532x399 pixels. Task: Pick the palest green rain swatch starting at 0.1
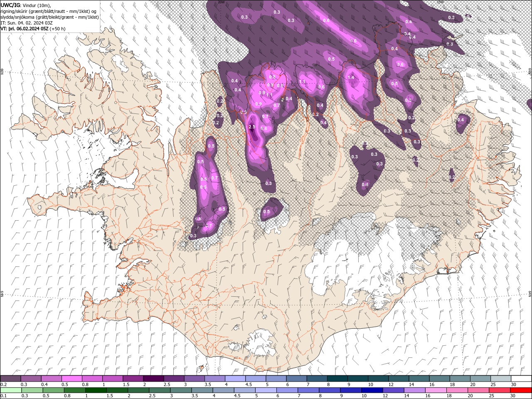click(x=10, y=390)
